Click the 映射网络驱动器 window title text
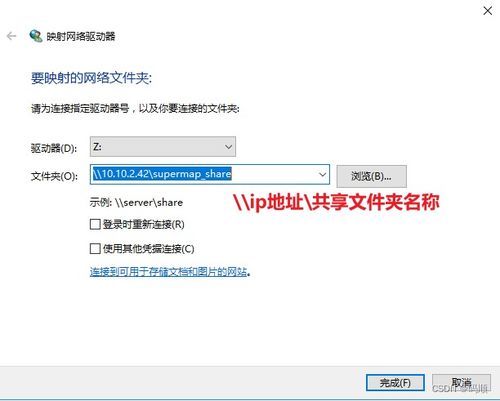Viewport: 500px width, 401px height. pos(81,36)
